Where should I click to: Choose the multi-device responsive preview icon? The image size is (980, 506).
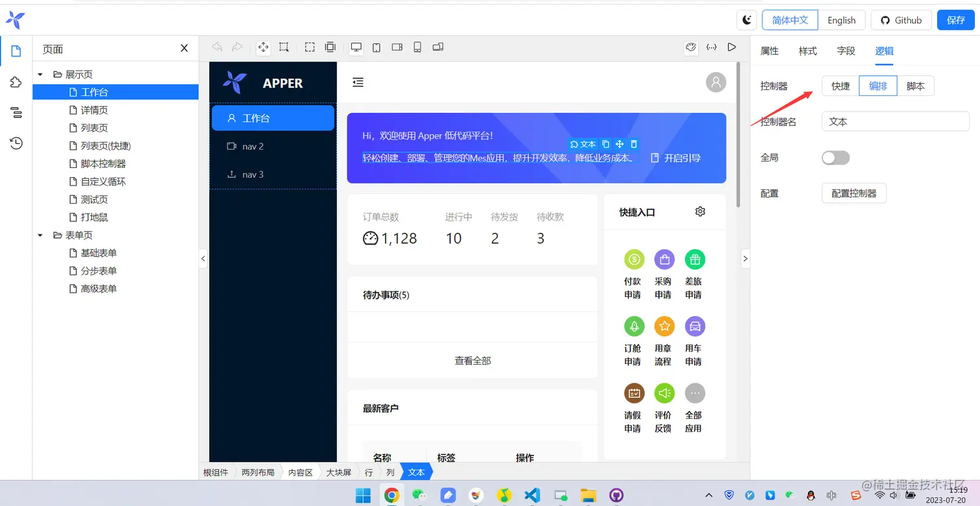pyautogui.click(x=438, y=47)
